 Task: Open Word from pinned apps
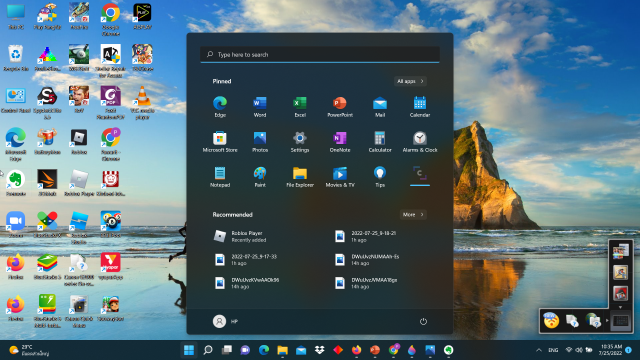tap(260, 107)
